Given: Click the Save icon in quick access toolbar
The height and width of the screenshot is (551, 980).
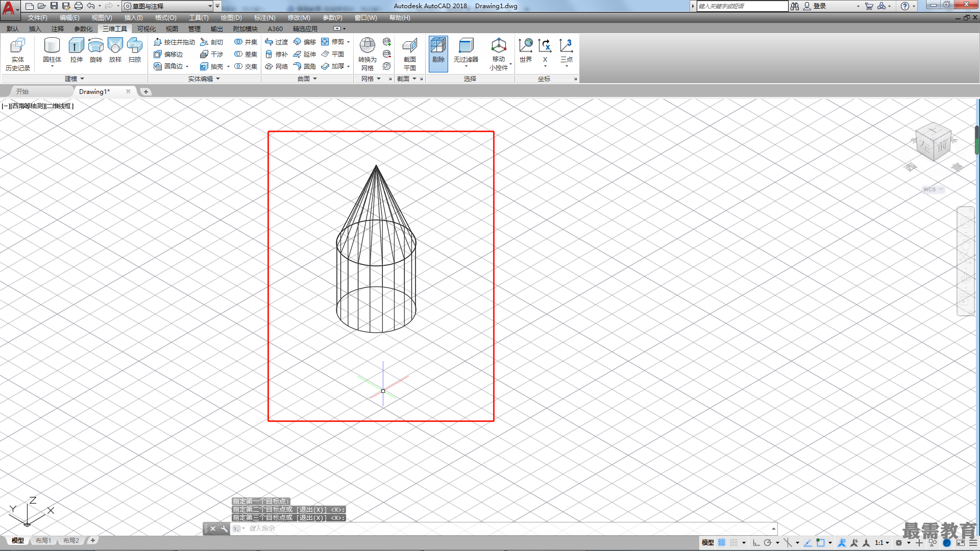Looking at the screenshot, I should tap(54, 6).
